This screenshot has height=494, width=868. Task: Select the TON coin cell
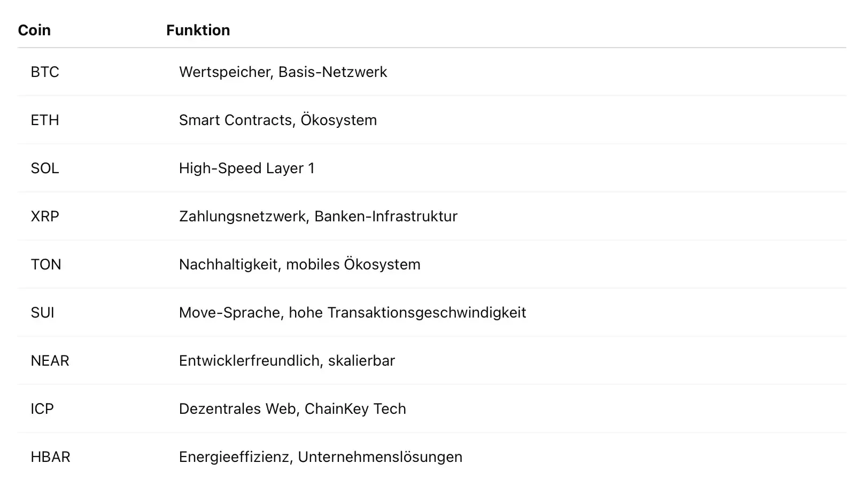tap(46, 264)
